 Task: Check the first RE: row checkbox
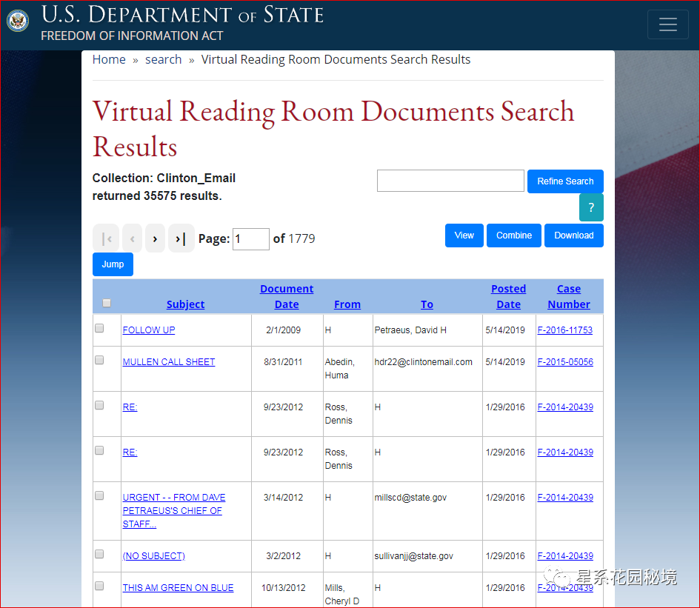(99, 405)
